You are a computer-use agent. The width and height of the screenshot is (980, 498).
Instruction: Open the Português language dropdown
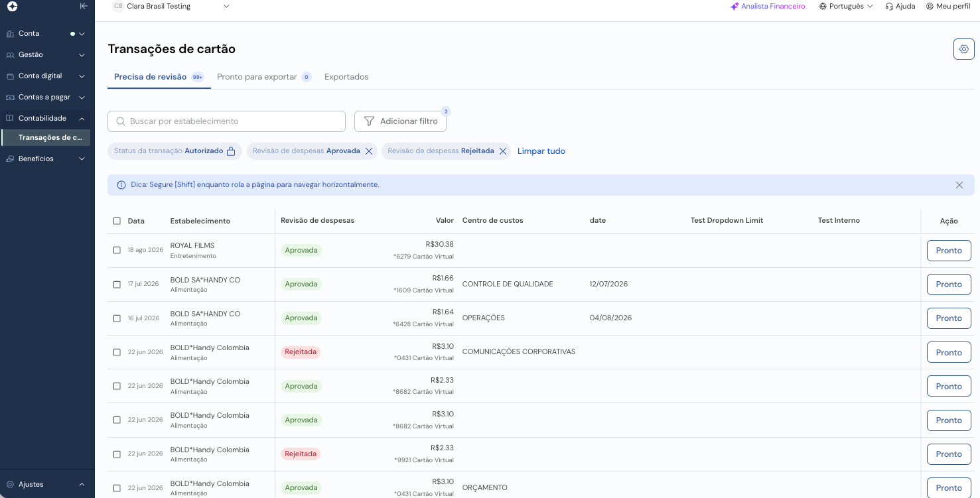tap(846, 6)
